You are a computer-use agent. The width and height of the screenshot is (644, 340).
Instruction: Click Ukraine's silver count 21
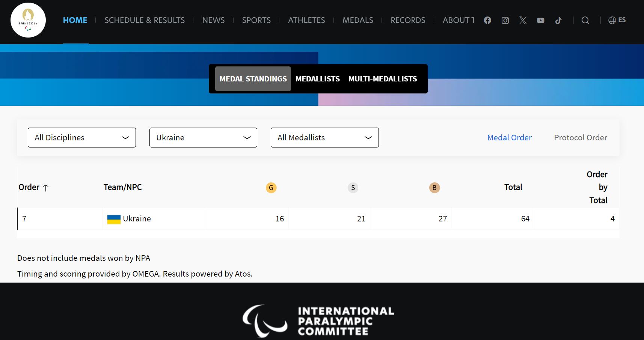click(x=361, y=219)
